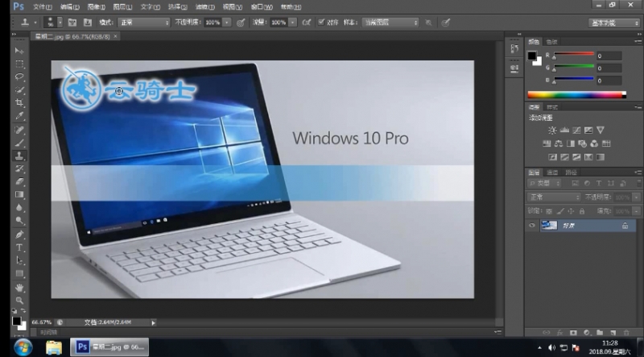Enable airbrush-style build-up
644x357 pixels.
point(307,23)
